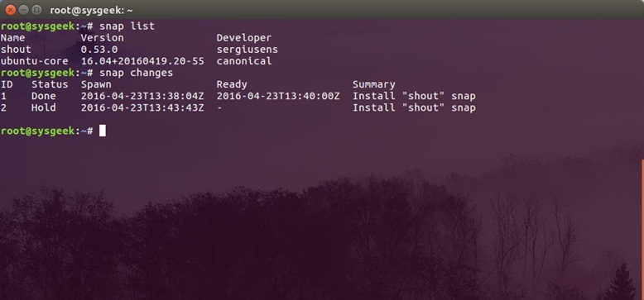Click spawn time '2016-04-23T13:43:43Z'
This screenshot has width=644, height=300.
point(142,107)
